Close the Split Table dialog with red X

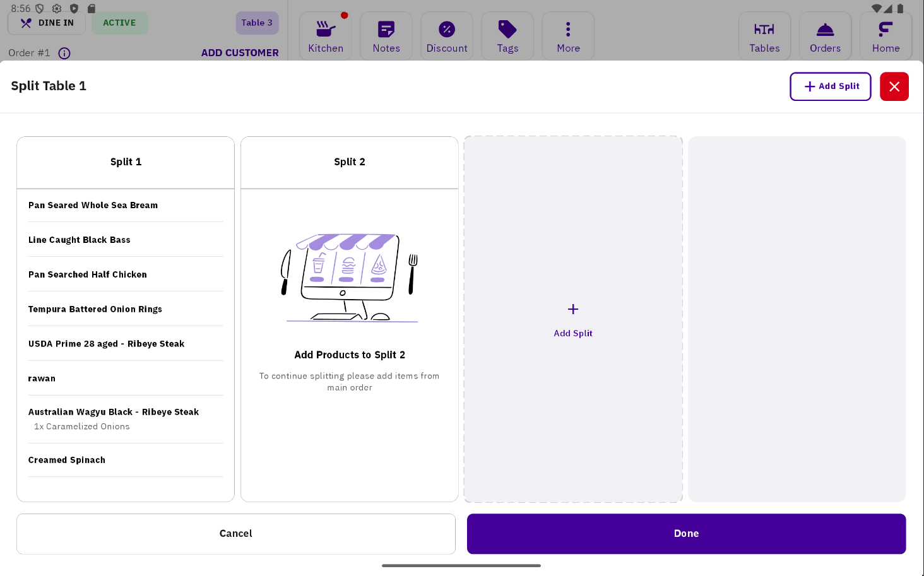(x=894, y=86)
